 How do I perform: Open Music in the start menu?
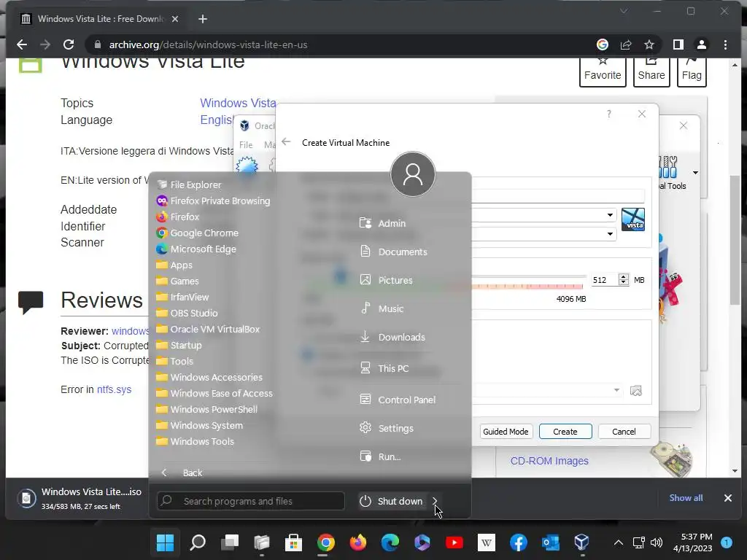pos(382,308)
